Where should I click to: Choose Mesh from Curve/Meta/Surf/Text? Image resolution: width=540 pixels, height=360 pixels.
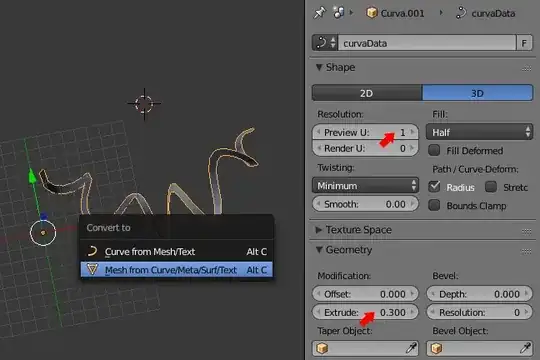177,270
